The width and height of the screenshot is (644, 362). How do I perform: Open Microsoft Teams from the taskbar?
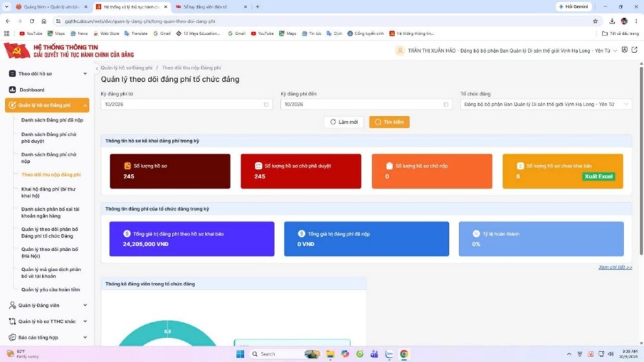coord(374,354)
